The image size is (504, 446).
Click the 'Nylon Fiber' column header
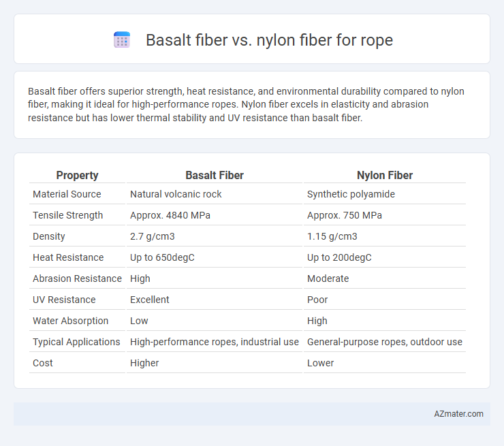(385, 175)
